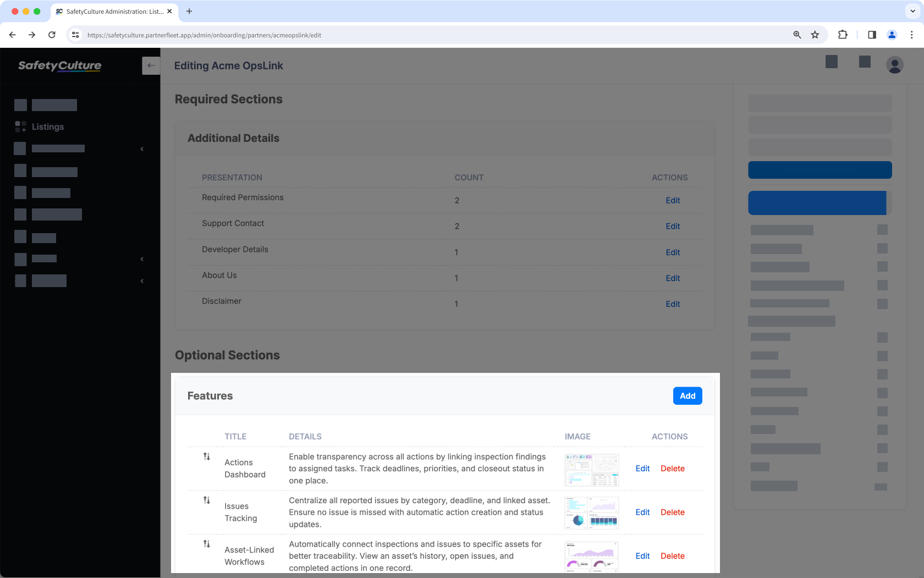Click the Features section heading
The height and width of the screenshot is (578, 924).
tap(210, 396)
